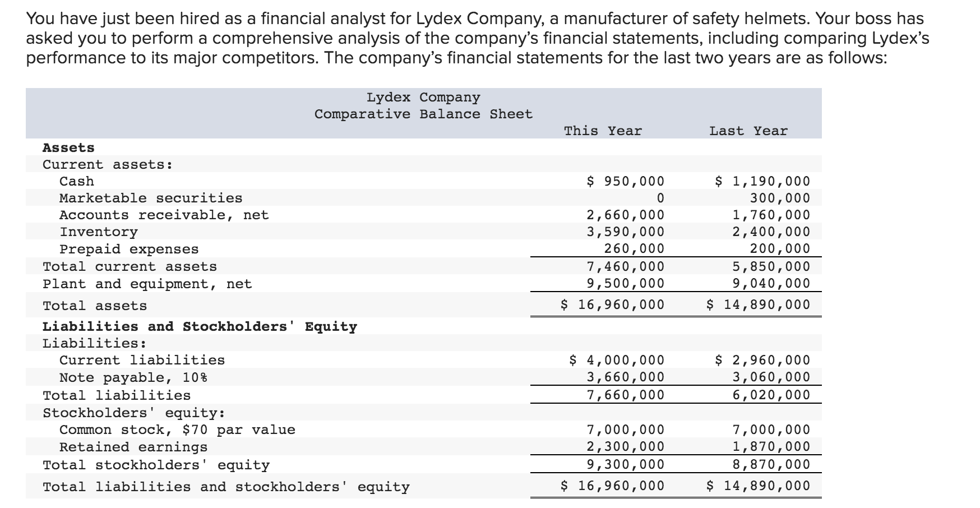Click This Year total liabilities and stockholders' equity amount
The image size is (980, 508).
[x=612, y=486]
